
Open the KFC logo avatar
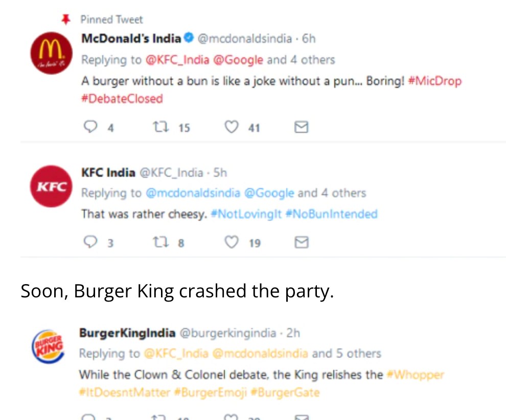tap(51, 186)
